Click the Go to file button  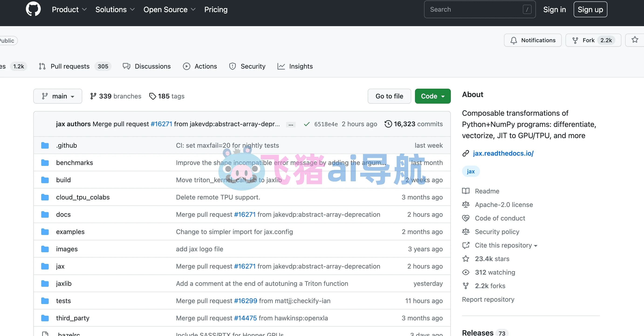click(x=389, y=96)
